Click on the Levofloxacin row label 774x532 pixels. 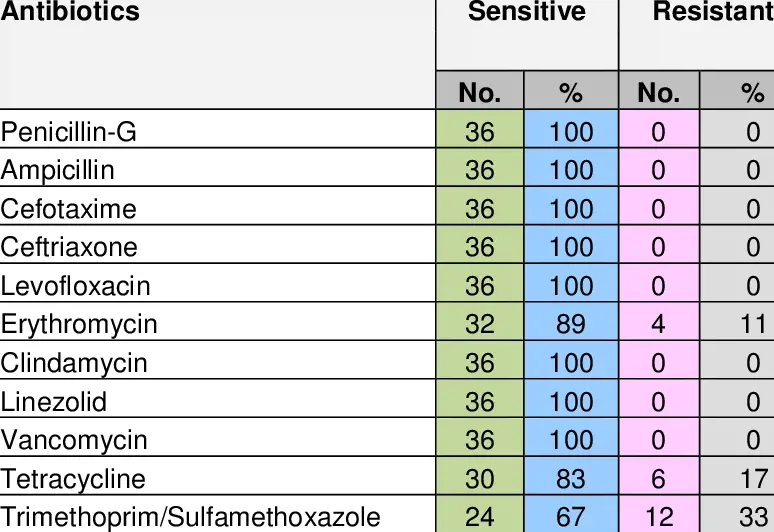tap(75, 286)
